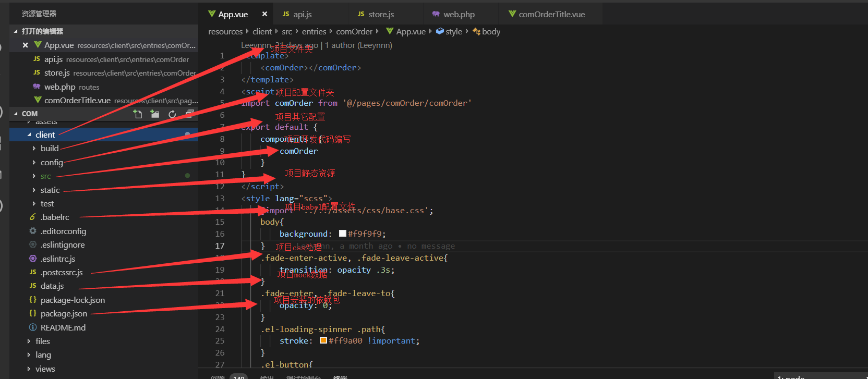868x379 pixels.
Task: Click the #f9f9f9 background color swatch
Action: 343,234
